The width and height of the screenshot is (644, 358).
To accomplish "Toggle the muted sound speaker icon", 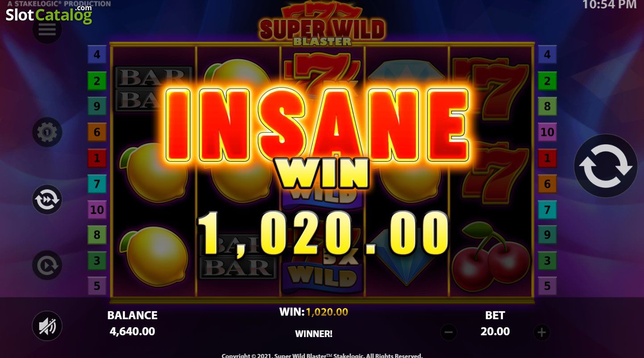I will 47,326.
